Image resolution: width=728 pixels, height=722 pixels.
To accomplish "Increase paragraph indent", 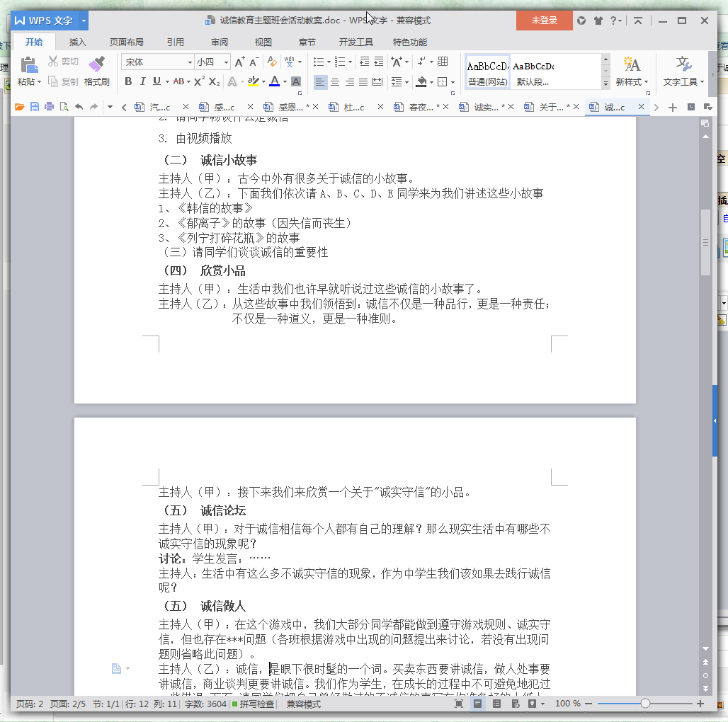I will pyautogui.click(x=379, y=62).
